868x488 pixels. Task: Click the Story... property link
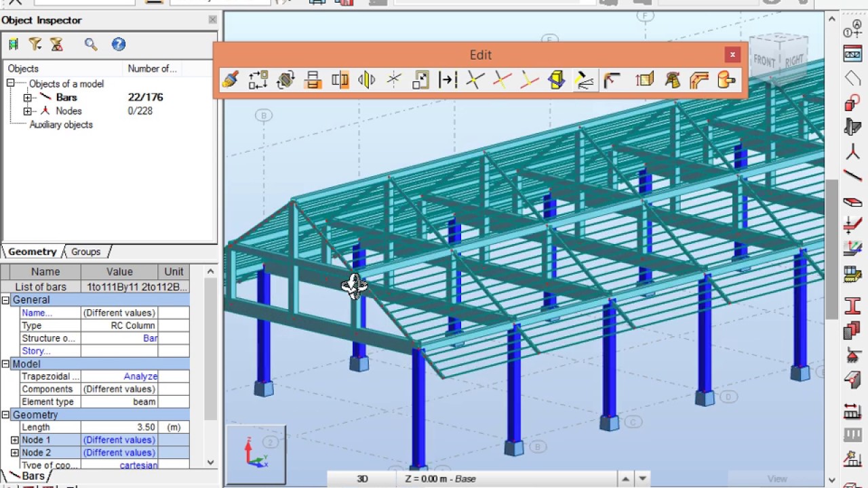coord(36,351)
